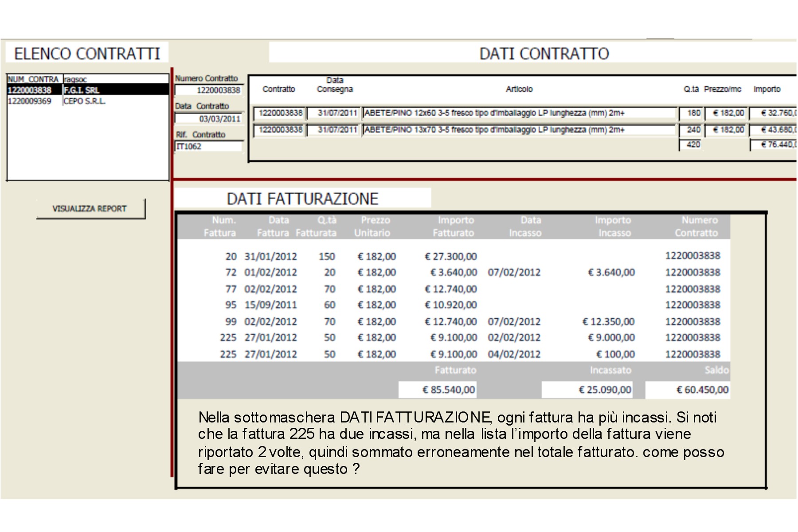This screenshot has width=798, height=532.
Task: Click the ABETE/PINO 12x60 article field
Action: click(519, 113)
